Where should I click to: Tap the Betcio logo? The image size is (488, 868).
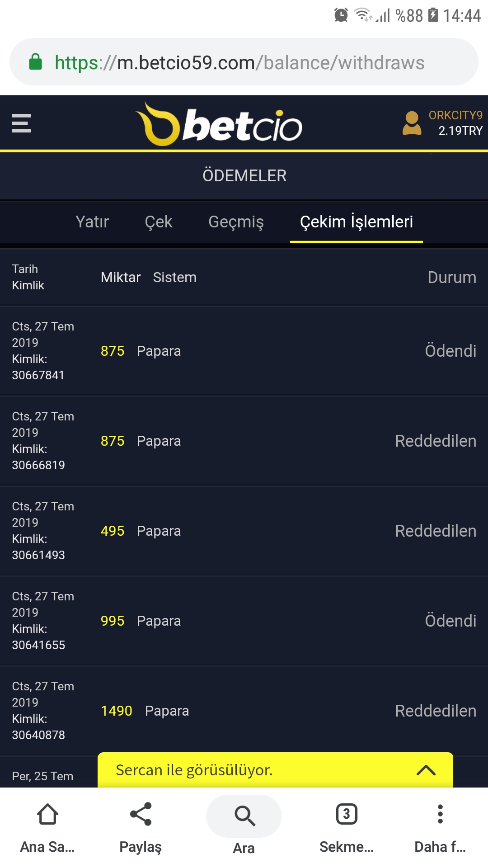pos(219,124)
